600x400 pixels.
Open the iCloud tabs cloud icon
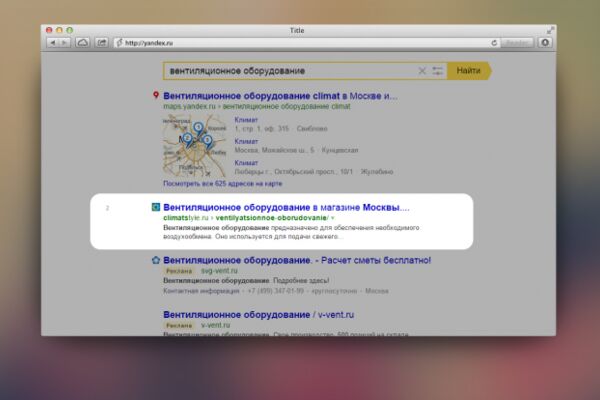(82, 43)
